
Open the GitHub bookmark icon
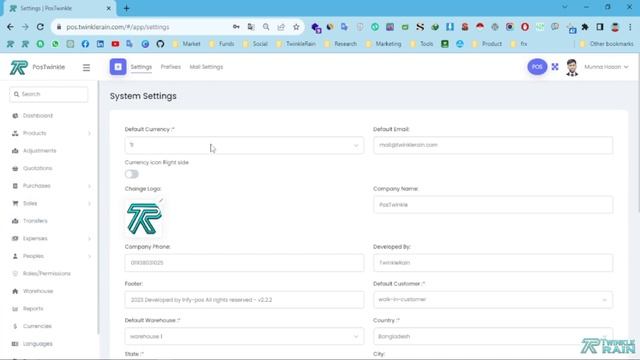[160, 44]
